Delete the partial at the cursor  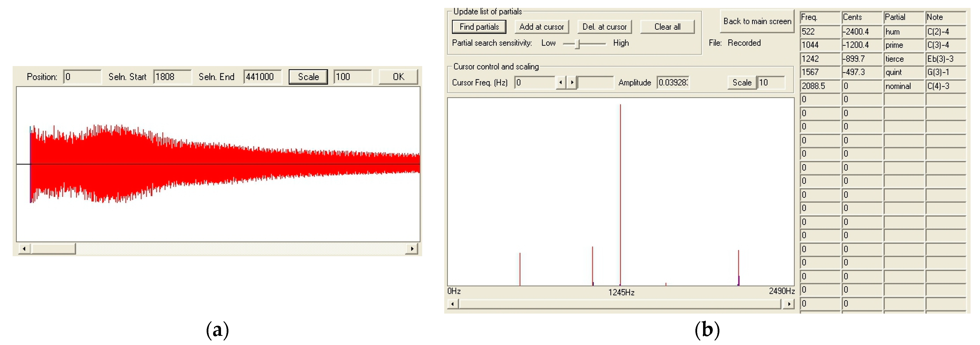click(x=604, y=27)
